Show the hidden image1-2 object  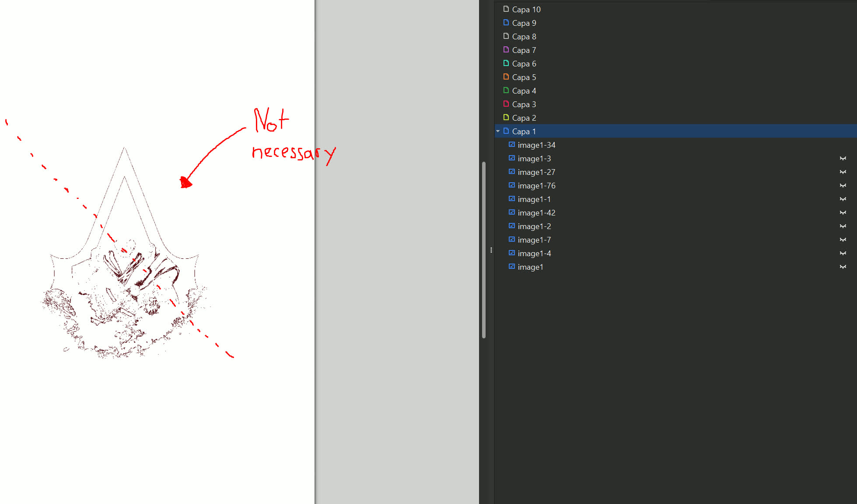(x=843, y=226)
